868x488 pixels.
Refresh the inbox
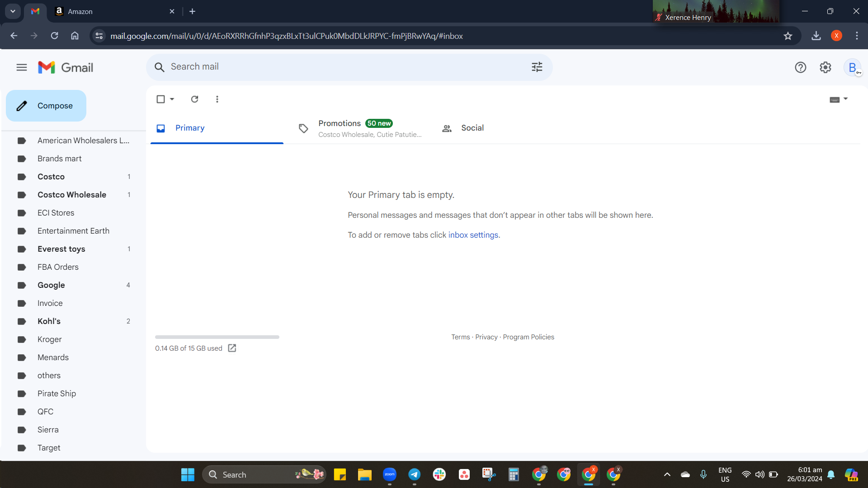point(194,99)
